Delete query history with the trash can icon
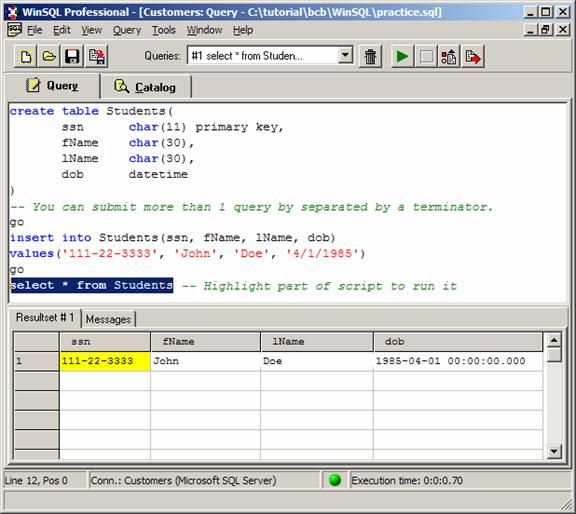 pos(370,56)
